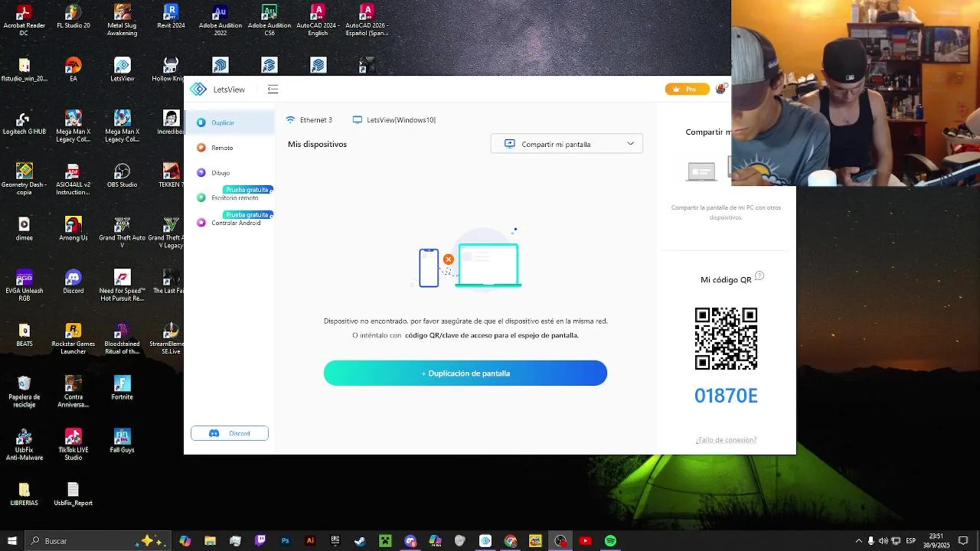Show hidden system tray icons chevron

(x=858, y=541)
